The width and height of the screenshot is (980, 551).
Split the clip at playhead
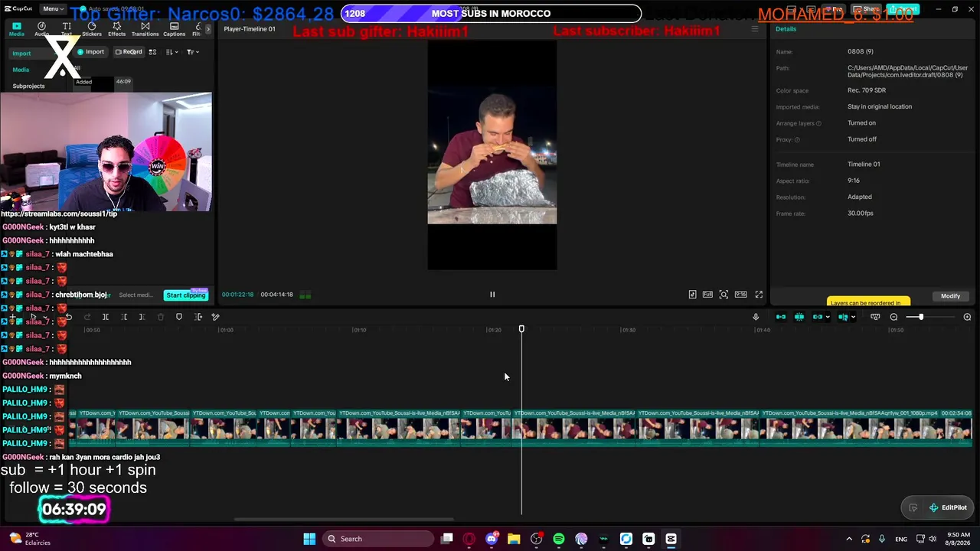coord(106,317)
